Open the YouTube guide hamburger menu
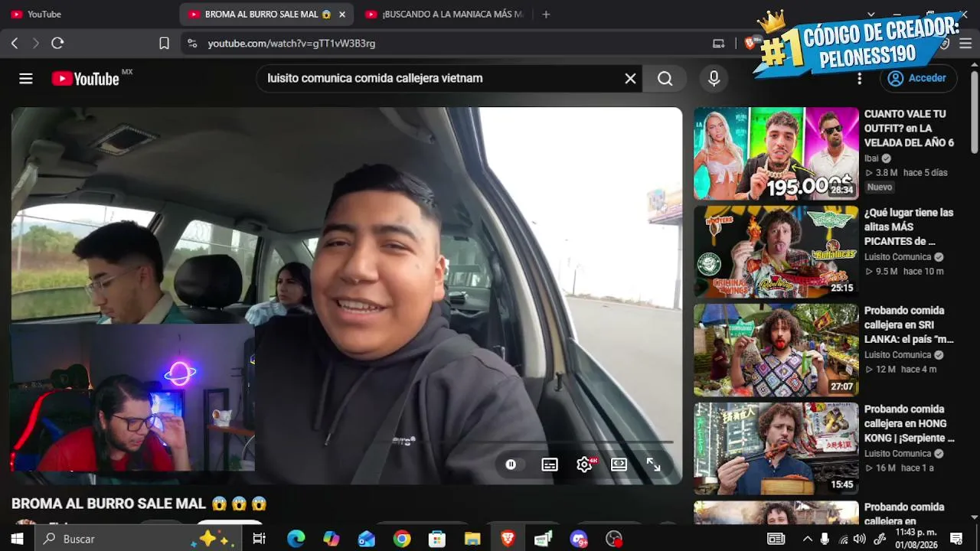 pos(26,78)
